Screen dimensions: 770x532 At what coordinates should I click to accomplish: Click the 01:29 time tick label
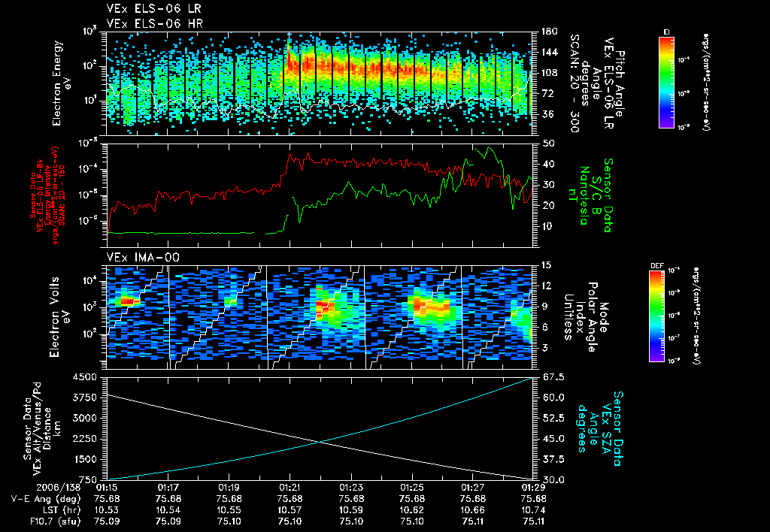tap(533, 488)
